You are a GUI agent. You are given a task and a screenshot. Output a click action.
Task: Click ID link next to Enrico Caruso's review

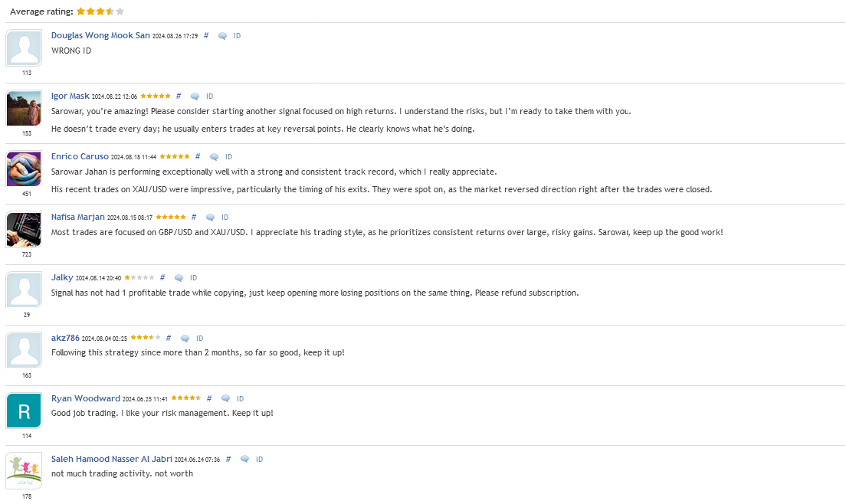pos(229,157)
